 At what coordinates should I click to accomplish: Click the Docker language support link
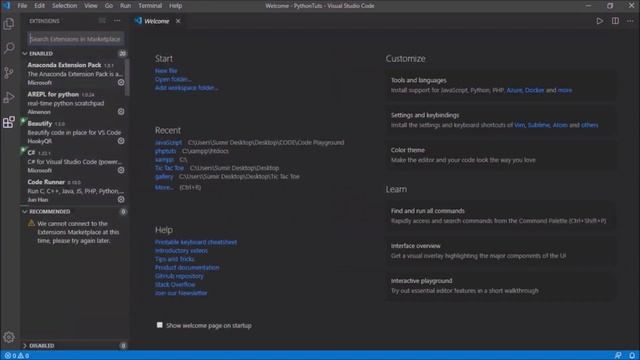(535, 90)
